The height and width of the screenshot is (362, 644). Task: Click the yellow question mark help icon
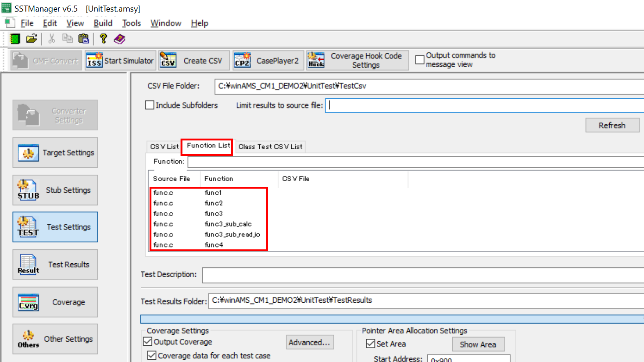(x=103, y=39)
